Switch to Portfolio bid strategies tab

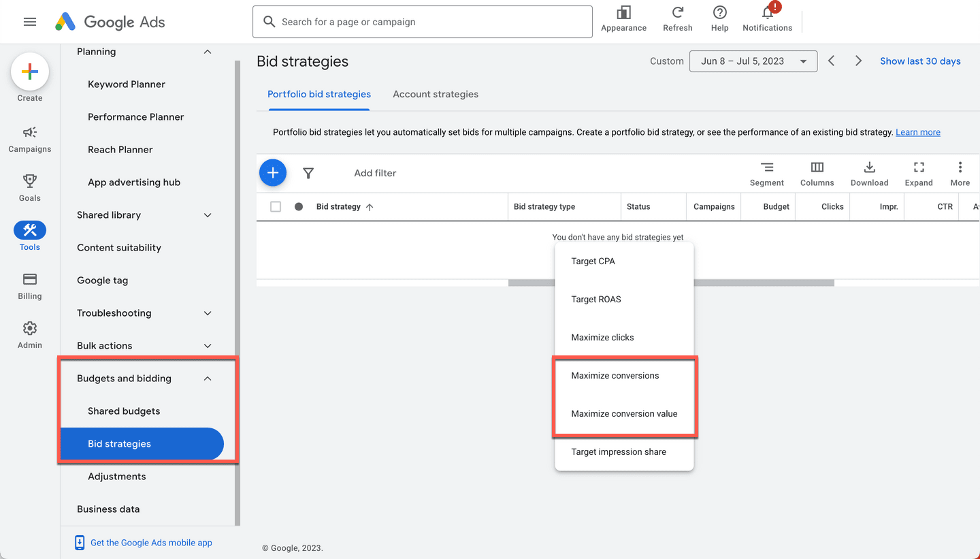coord(319,95)
